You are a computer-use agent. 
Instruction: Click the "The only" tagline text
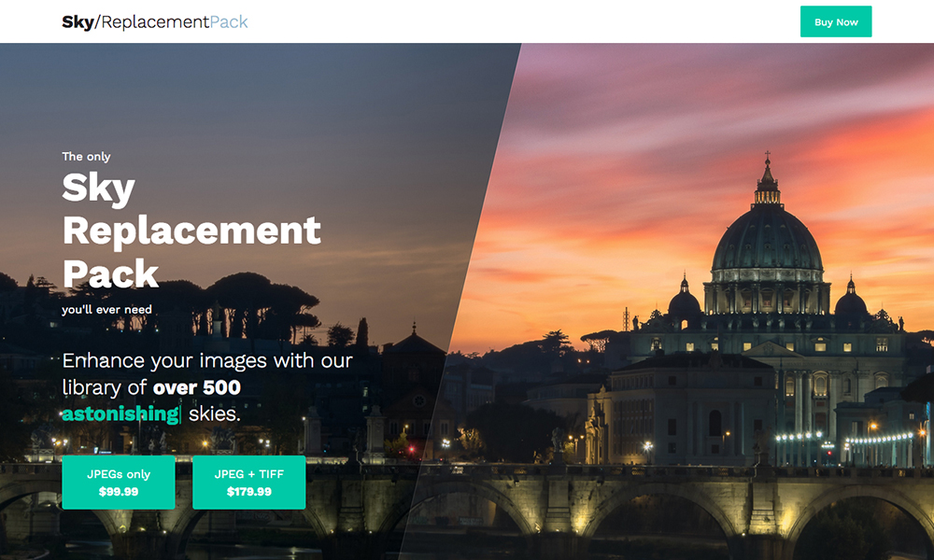tap(86, 157)
